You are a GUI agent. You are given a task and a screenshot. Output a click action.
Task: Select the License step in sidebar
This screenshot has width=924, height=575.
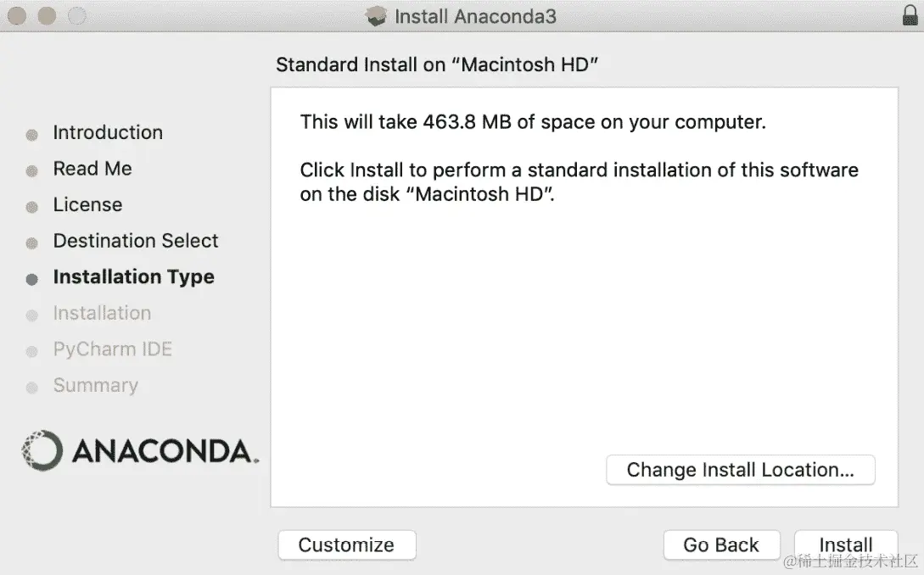tap(87, 204)
